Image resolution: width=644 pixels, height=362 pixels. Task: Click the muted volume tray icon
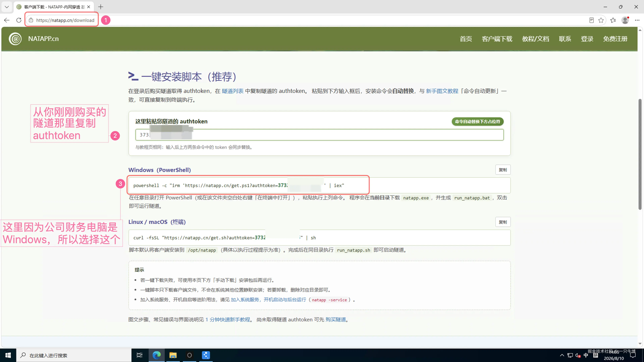point(578,355)
